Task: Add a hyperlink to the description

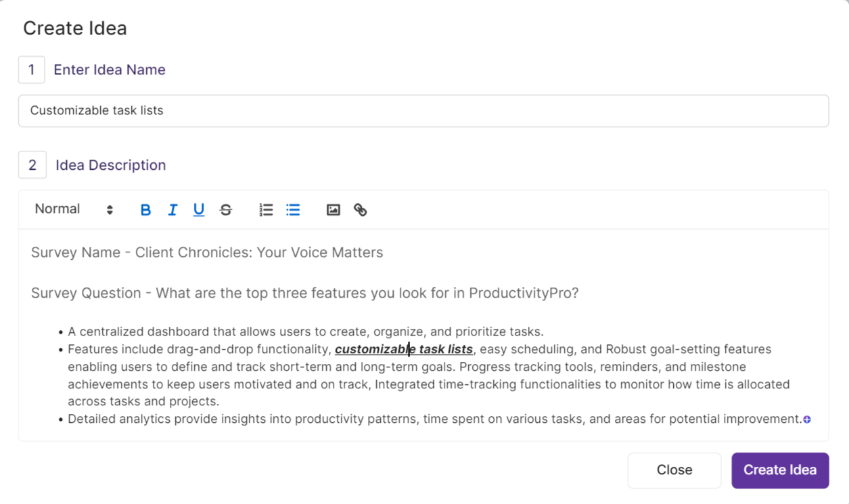Action: tap(361, 210)
